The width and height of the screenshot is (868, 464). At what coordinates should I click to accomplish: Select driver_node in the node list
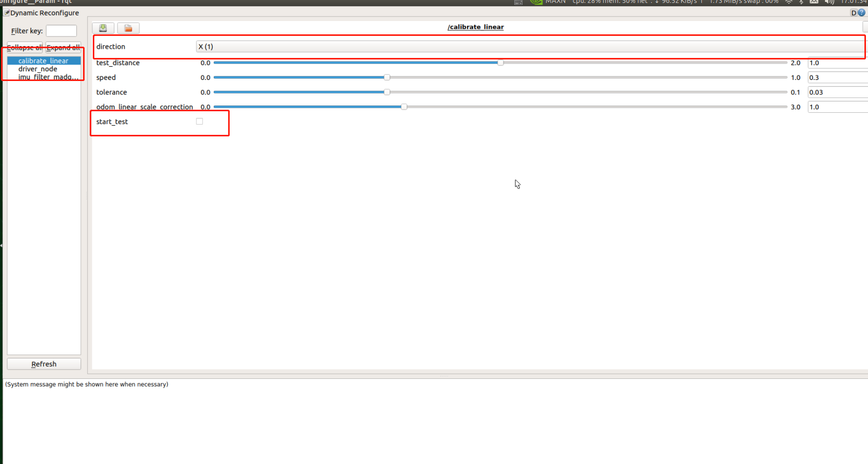pyautogui.click(x=37, y=69)
